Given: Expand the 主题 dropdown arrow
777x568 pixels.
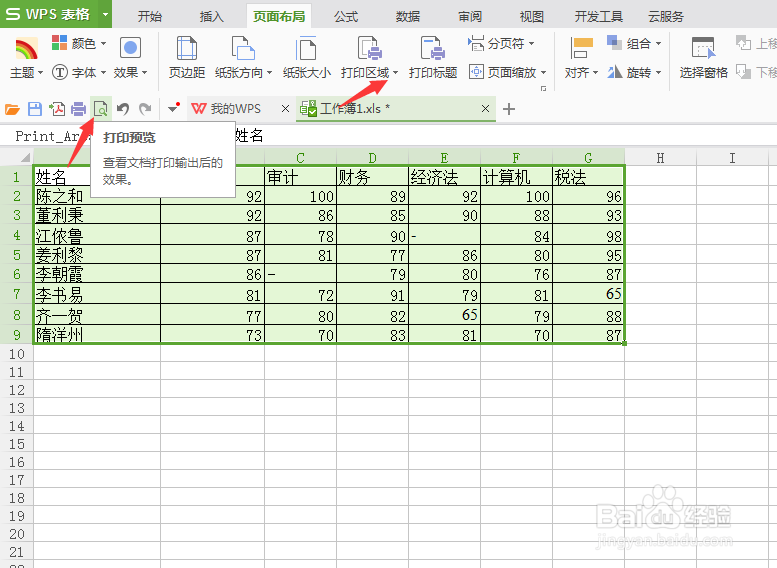Looking at the screenshot, I should 40,73.
